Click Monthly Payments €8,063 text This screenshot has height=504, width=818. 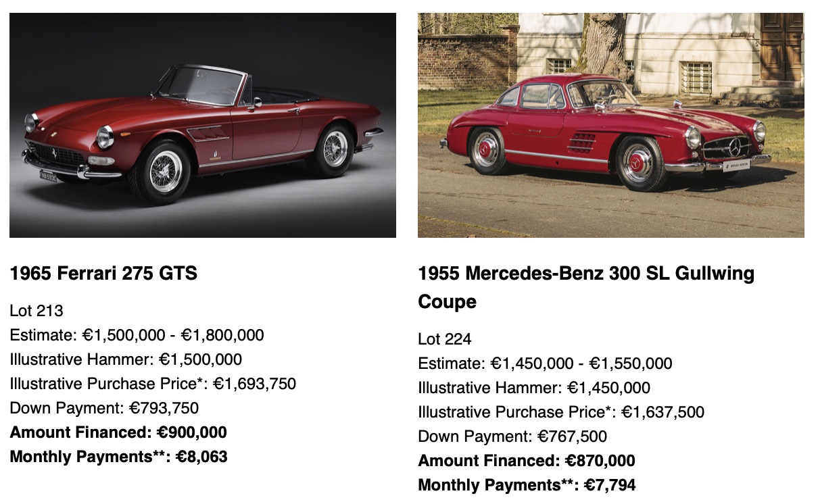coord(118,457)
